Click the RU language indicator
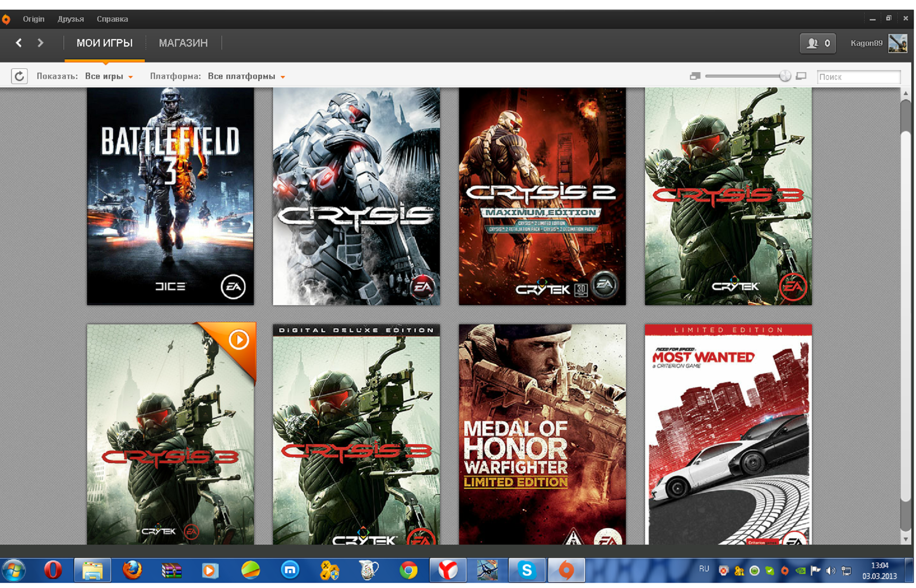The image size is (916, 588). tap(704, 568)
